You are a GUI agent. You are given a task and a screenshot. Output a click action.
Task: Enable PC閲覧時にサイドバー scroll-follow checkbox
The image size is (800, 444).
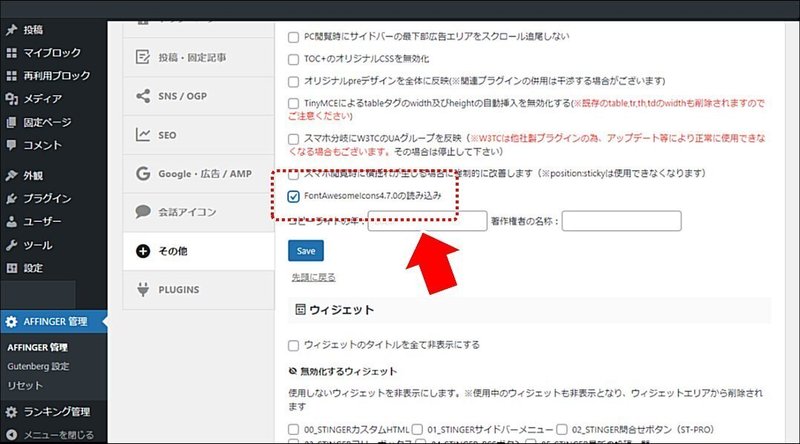tap(293, 37)
